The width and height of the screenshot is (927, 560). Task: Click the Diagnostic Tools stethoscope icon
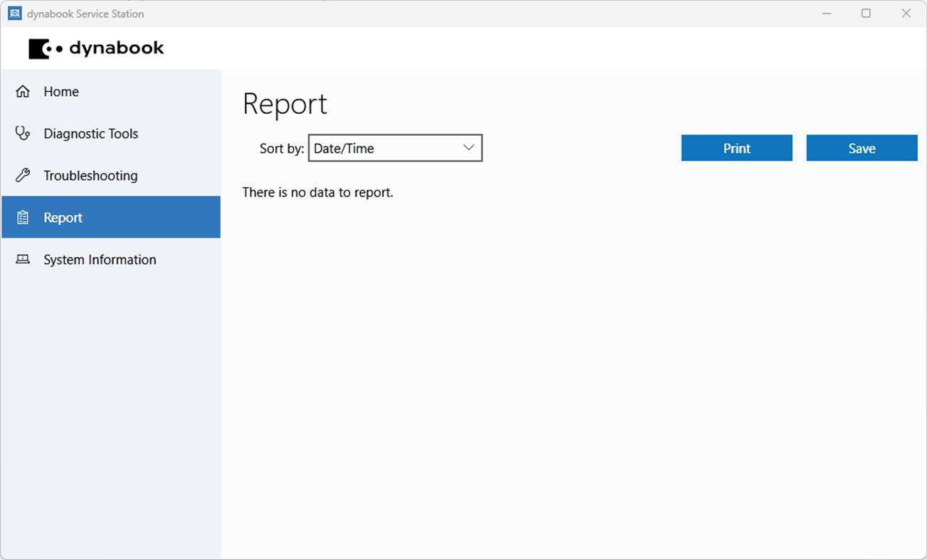tap(22, 133)
